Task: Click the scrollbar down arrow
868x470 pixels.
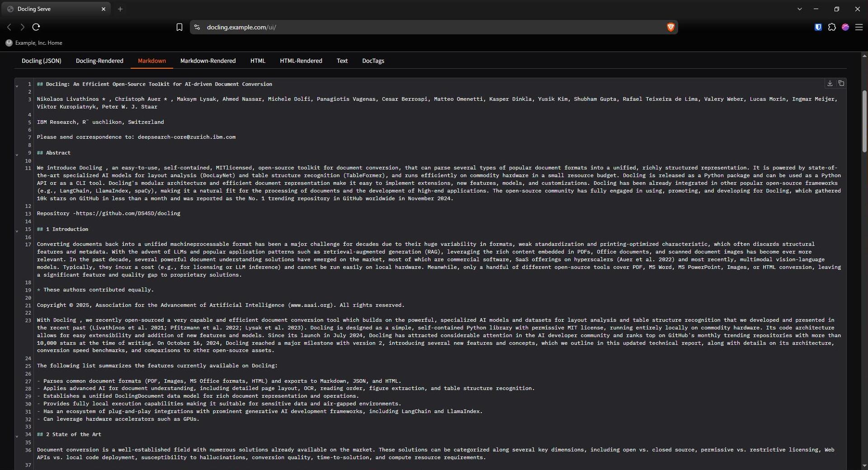Action: pyautogui.click(x=864, y=465)
